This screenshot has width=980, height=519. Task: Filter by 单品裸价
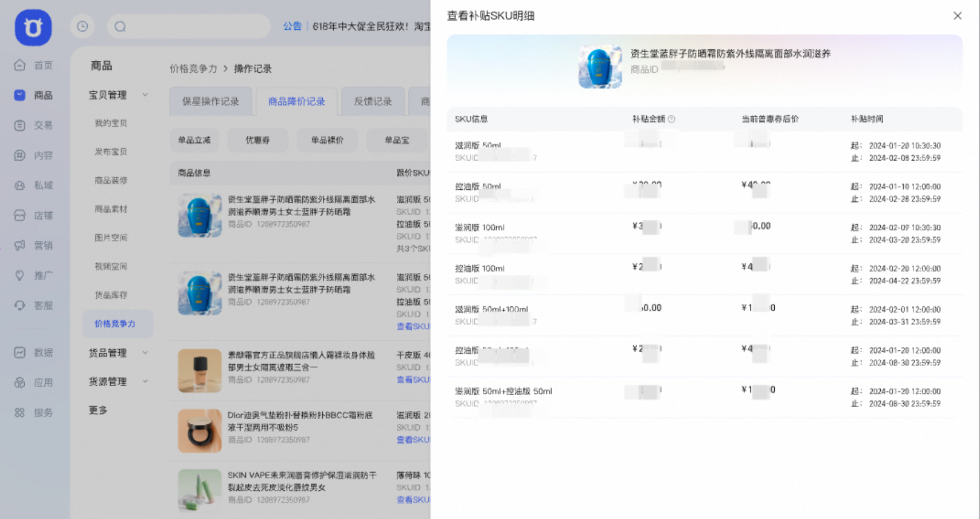[x=327, y=140]
